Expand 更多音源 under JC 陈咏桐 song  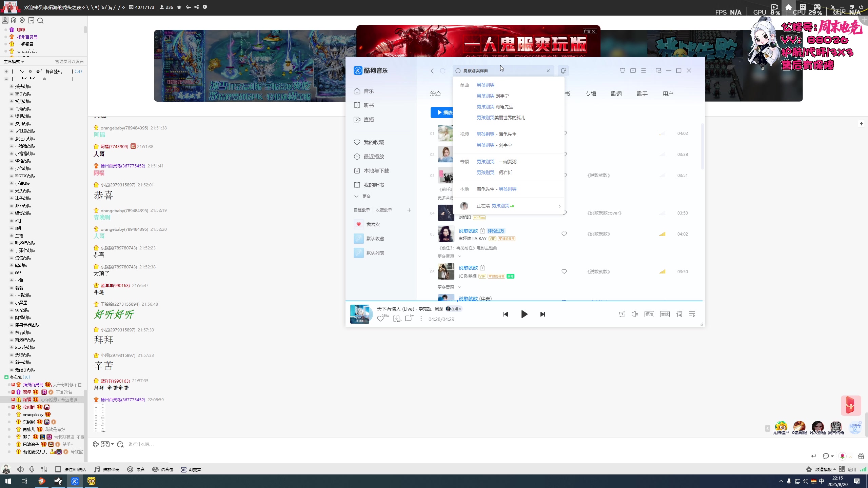coord(449,287)
